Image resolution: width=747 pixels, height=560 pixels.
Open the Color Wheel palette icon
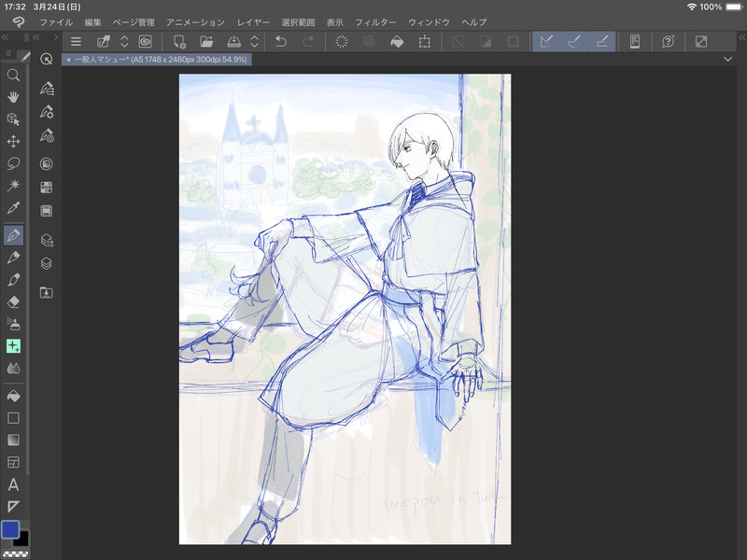click(x=46, y=164)
